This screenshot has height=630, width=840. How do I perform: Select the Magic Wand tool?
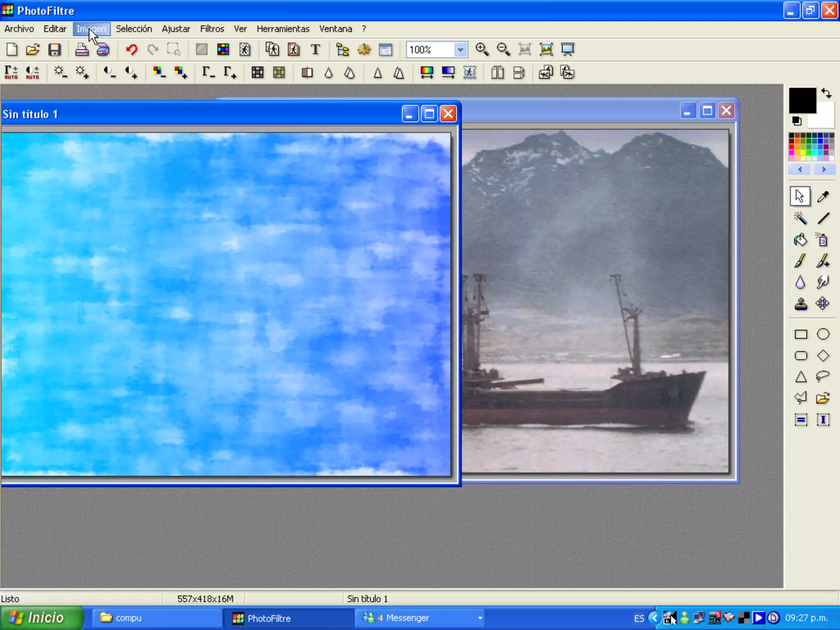(x=800, y=218)
